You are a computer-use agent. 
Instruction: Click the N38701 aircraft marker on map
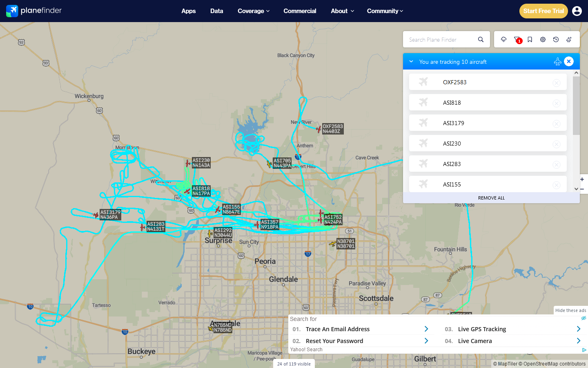pyautogui.click(x=333, y=244)
